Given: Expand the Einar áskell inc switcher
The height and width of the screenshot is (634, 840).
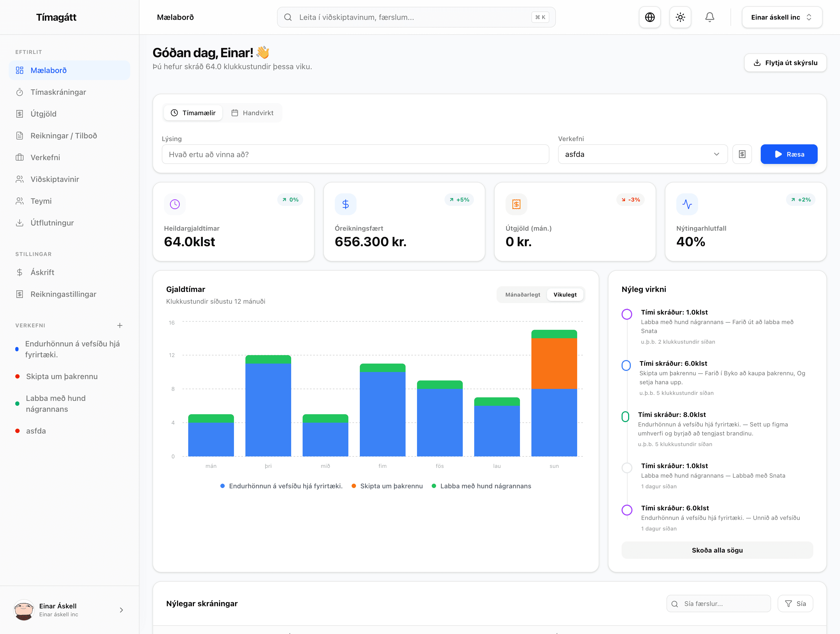Looking at the screenshot, I should pyautogui.click(x=781, y=17).
